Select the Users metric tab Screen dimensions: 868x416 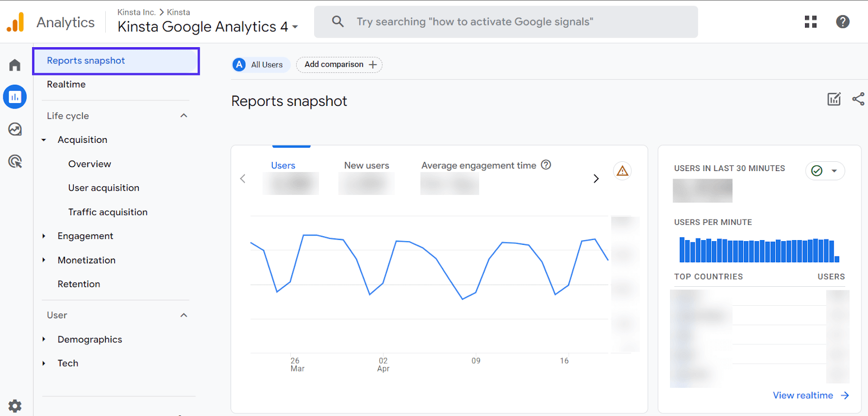coord(291,178)
